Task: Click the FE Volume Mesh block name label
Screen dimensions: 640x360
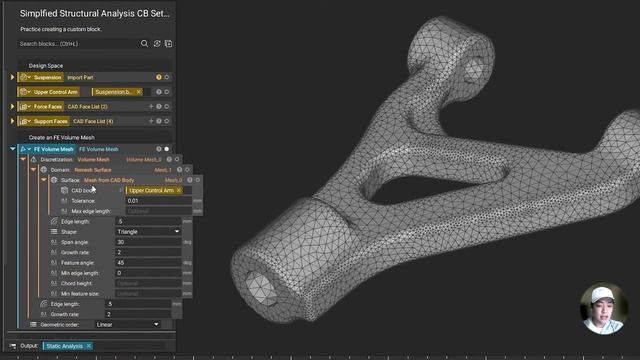Action: pos(53,149)
